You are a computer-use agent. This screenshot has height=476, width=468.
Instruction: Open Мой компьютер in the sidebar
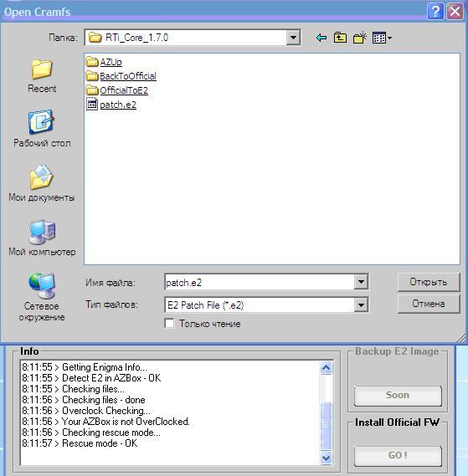42,238
